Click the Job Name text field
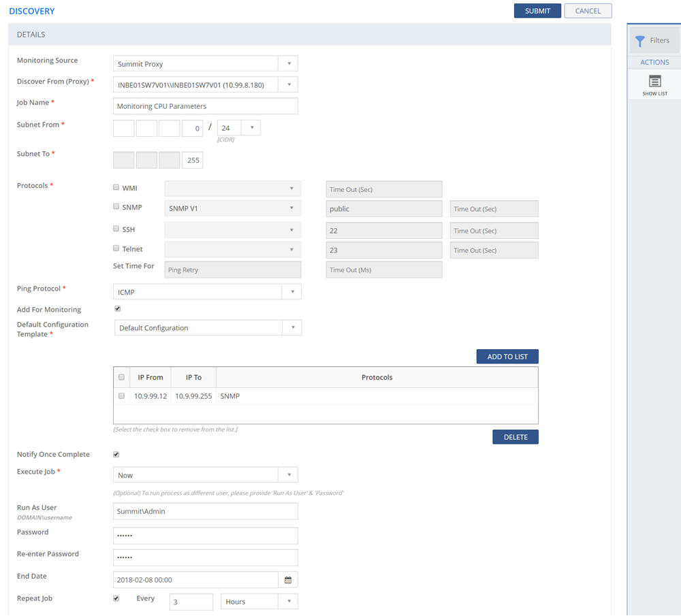 pyautogui.click(x=205, y=106)
